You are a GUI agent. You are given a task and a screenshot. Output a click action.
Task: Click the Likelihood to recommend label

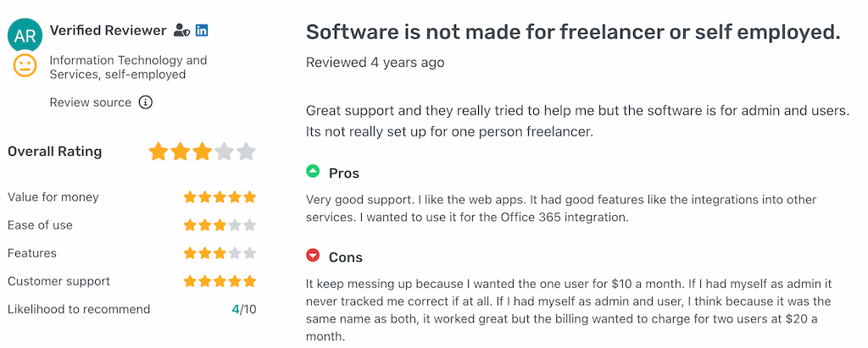79,309
